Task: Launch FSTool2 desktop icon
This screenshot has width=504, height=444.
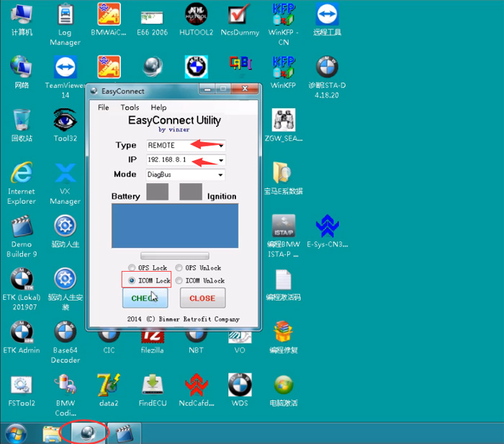Action: (x=22, y=390)
